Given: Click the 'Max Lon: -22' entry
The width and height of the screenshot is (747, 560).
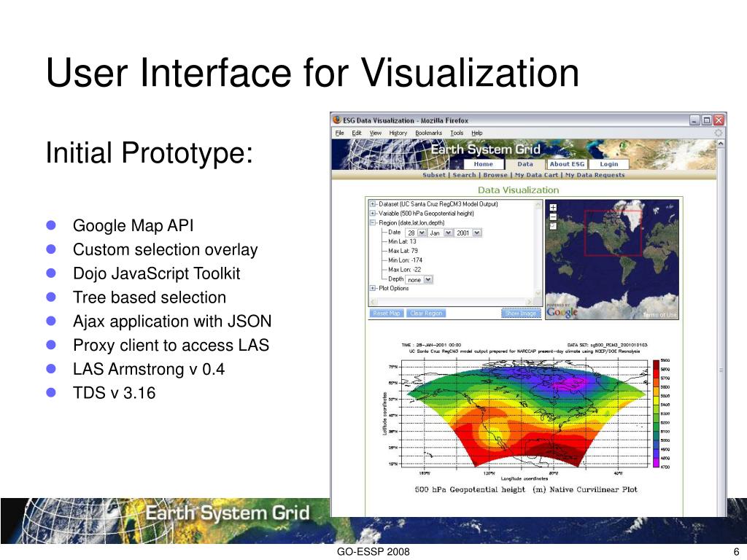Looking at the screenshot, I should [x=404, y=269].
